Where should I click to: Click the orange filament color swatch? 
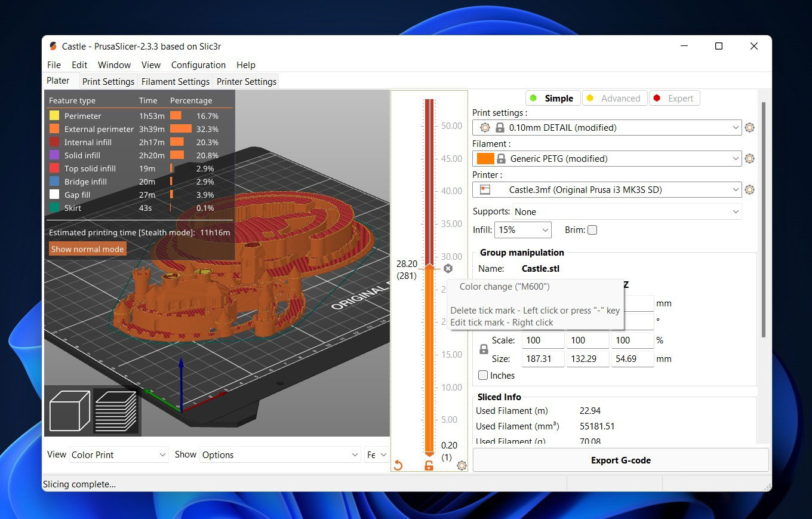click(485, 158)
